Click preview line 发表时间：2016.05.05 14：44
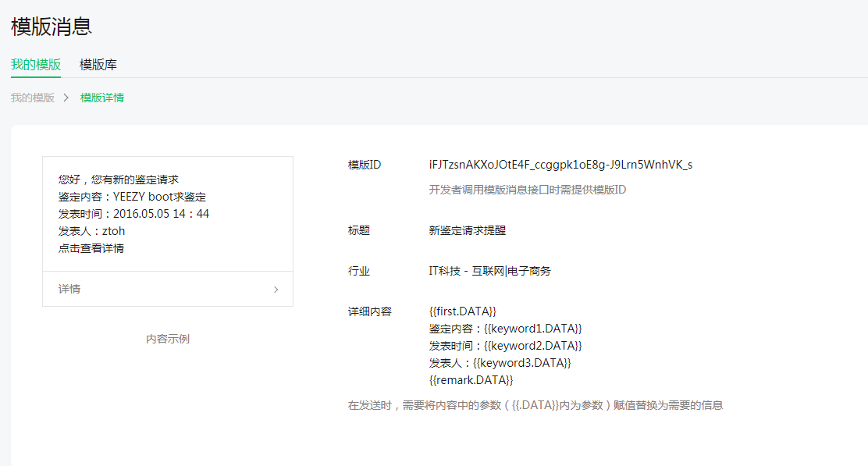 [134, 214]
